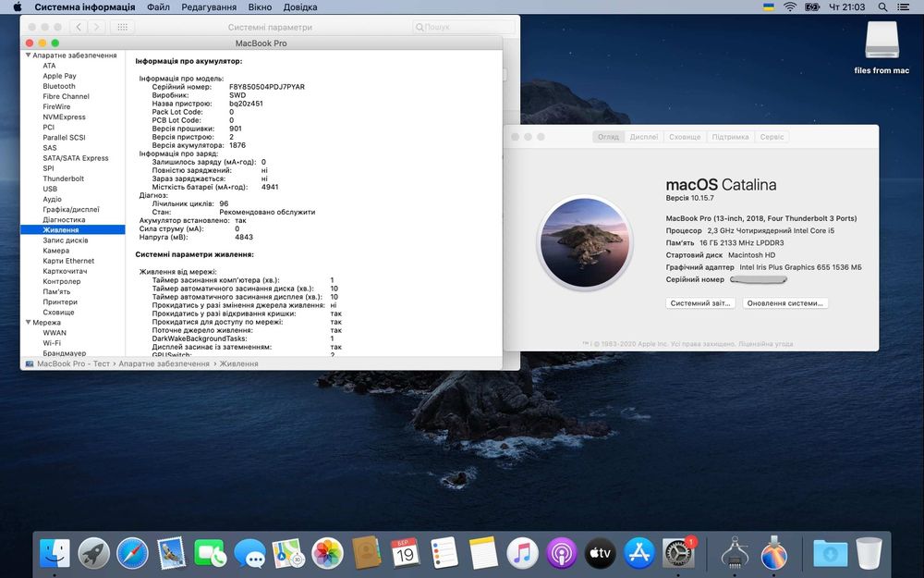Select 'NVMExpress' sidebar item
Image resolution: width=924 pixels, height=578 pixels.
coord(64,117)
